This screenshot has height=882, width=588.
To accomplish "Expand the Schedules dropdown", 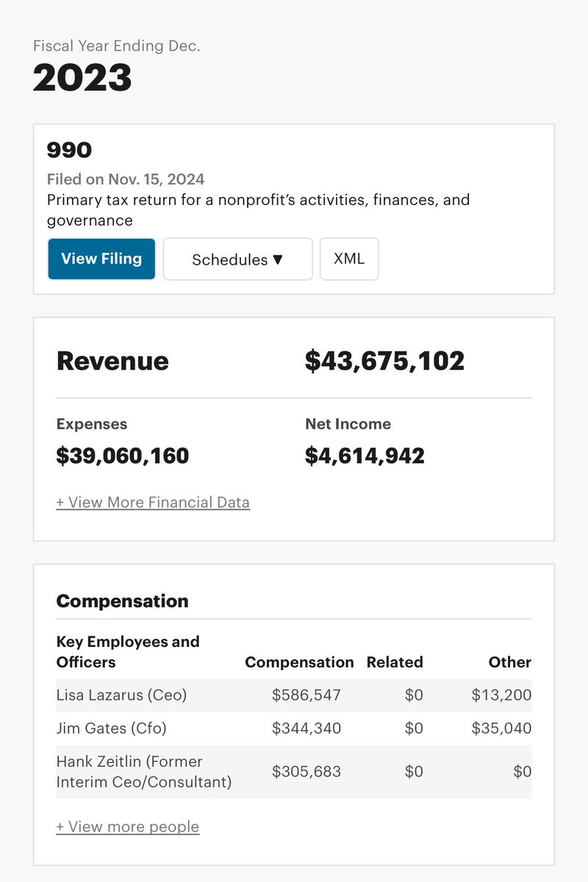I will 237,259.
